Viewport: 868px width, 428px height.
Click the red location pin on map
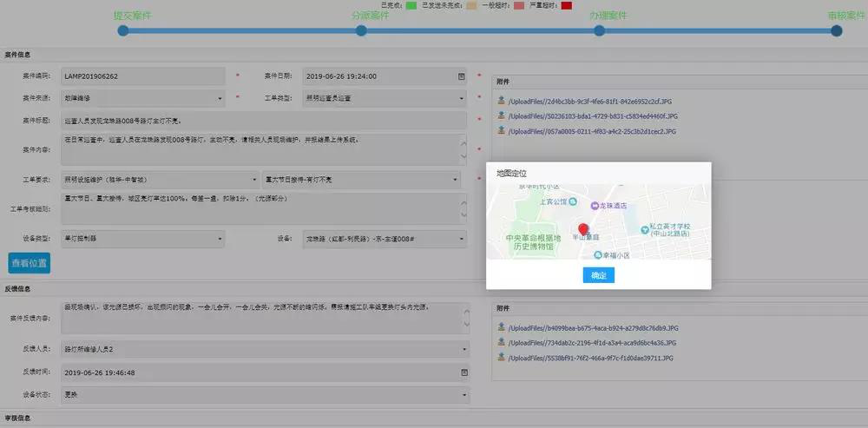[583, 230]
